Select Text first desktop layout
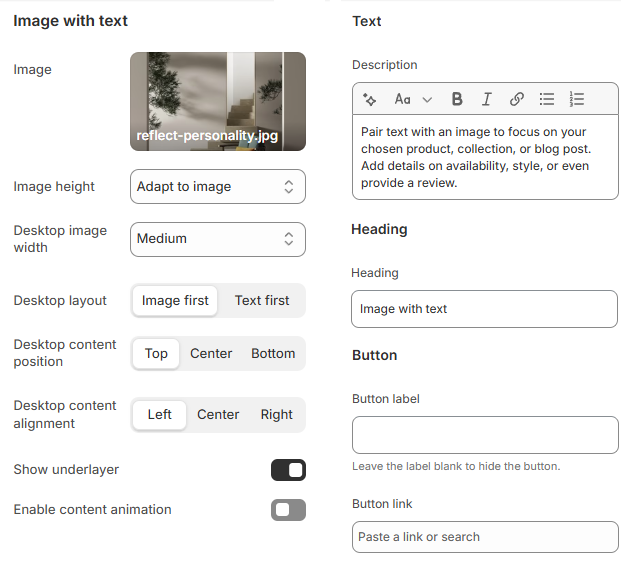 tap(262, 301)
